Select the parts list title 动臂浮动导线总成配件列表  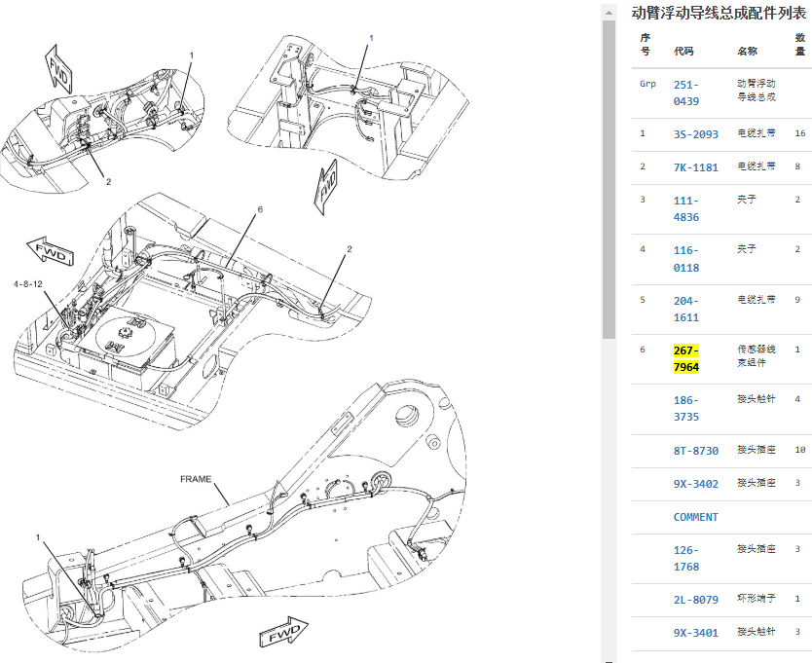point(720,13)
